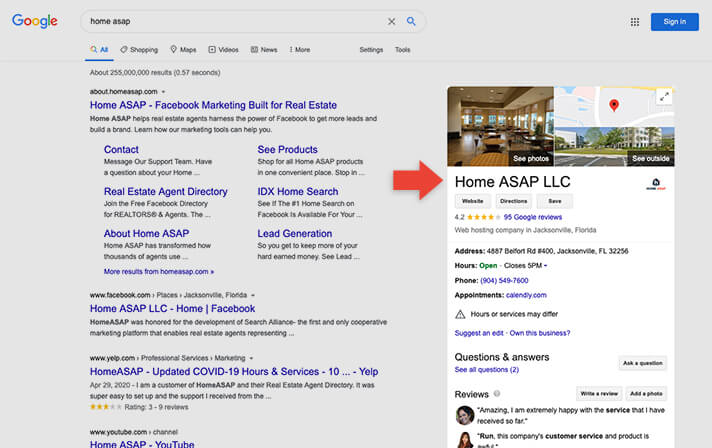Open Home ASAP - Facebook Marketing result
This screenshot has width=712, height=448.
(x=213, y=105)
